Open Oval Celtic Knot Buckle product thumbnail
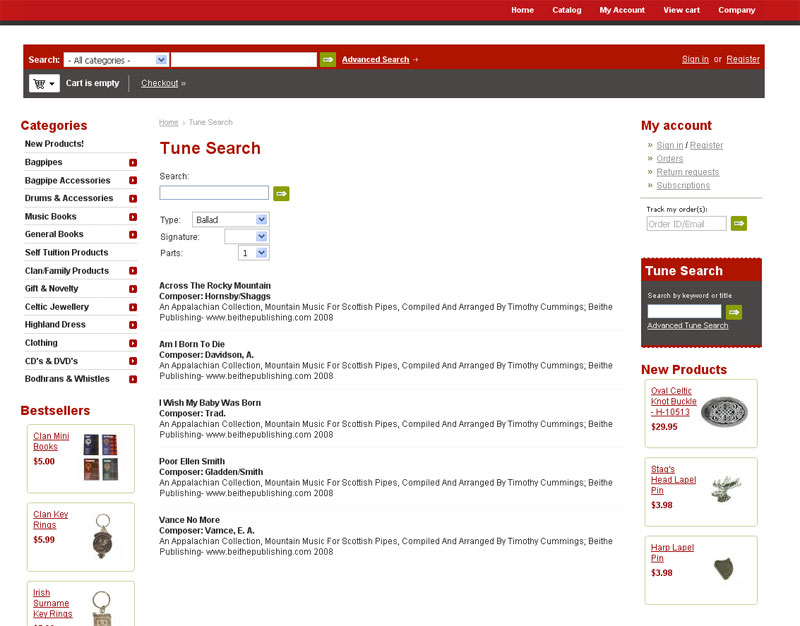 723,411
